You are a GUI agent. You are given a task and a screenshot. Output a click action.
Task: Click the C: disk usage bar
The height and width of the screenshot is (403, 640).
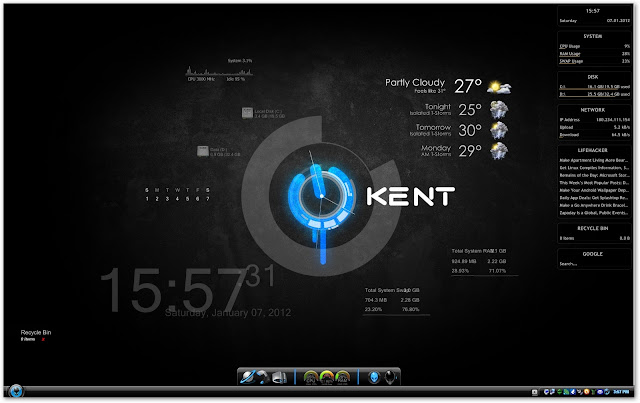594,87
